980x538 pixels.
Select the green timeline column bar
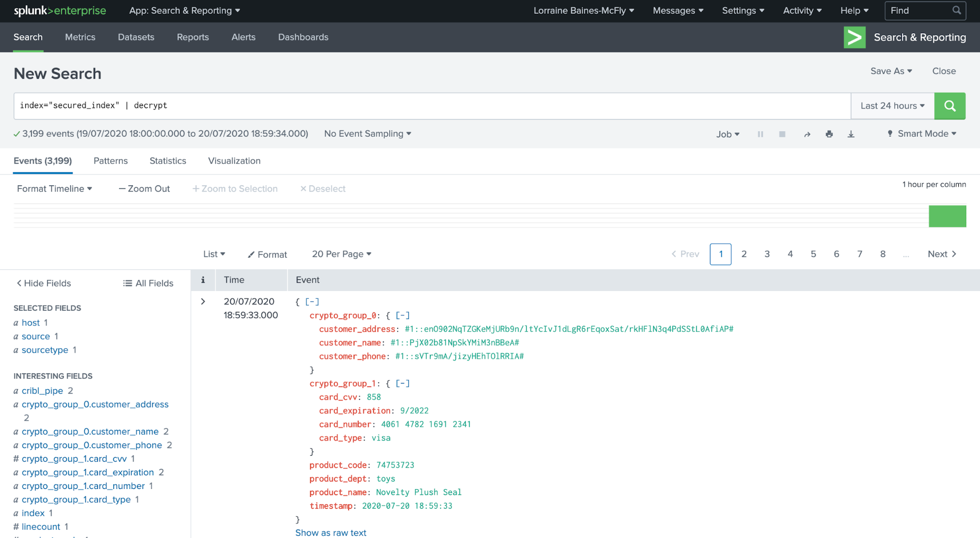pyautogui.click(x=947, y=216)
